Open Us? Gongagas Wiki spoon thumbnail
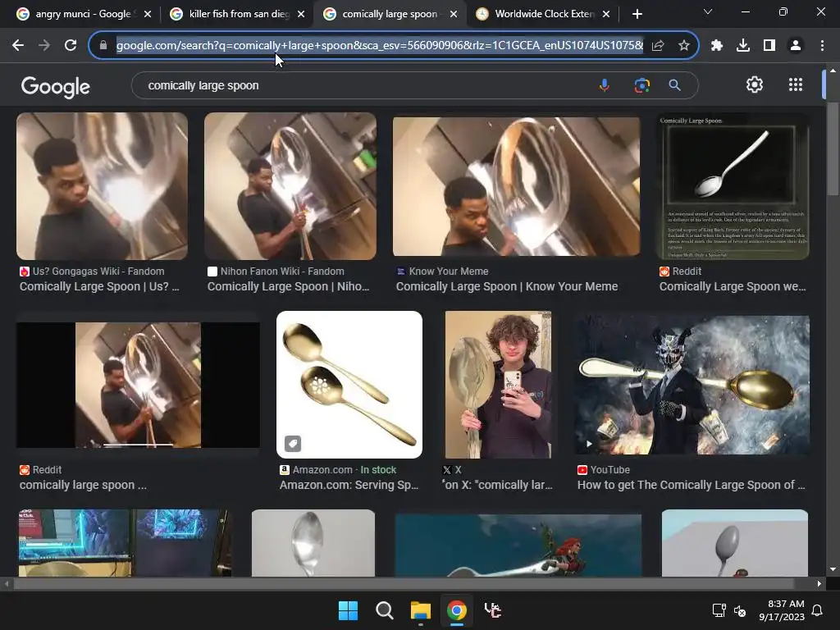 tap(102, 186)
